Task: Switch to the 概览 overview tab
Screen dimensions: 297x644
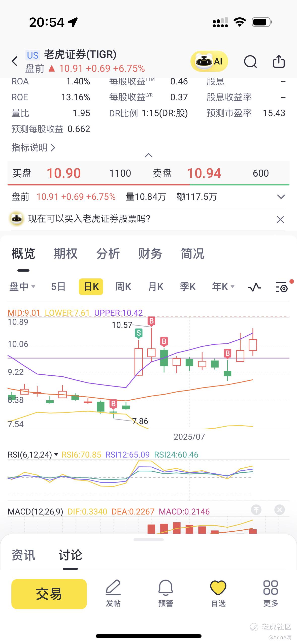Action: click(23, 254)
